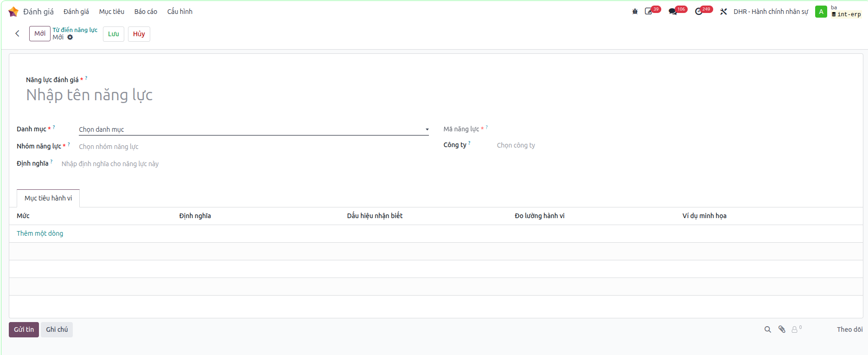Click the search magnifier icon in chatter

(x=768, y=329)
